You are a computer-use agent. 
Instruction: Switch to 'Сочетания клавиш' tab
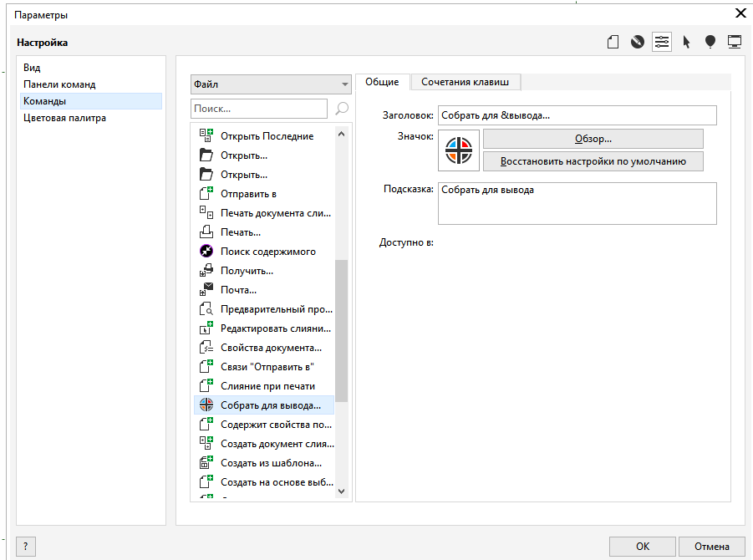coord(465,82)
